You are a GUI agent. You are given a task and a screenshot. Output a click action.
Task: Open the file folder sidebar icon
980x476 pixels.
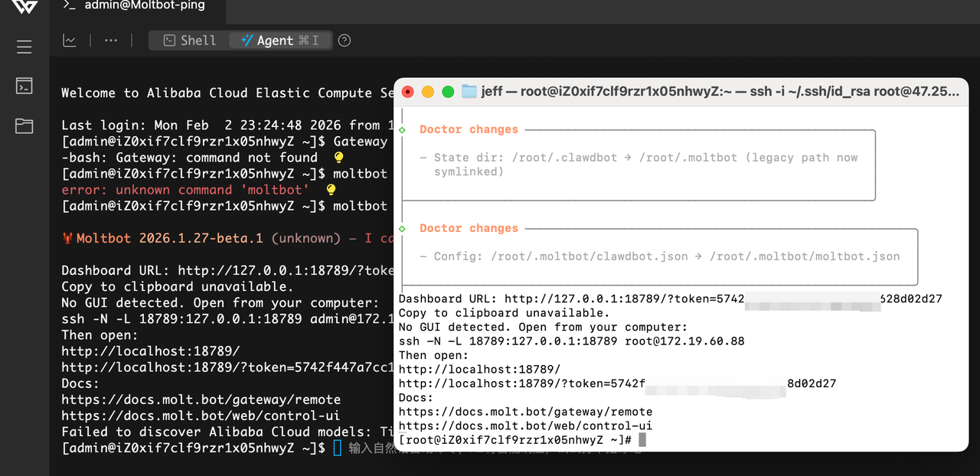(24, 126)
